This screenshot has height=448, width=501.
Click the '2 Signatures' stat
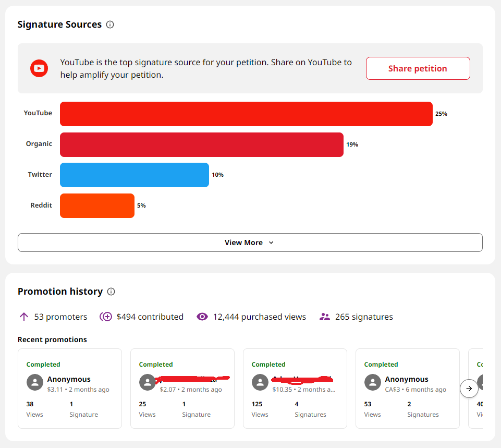point(423,409)
